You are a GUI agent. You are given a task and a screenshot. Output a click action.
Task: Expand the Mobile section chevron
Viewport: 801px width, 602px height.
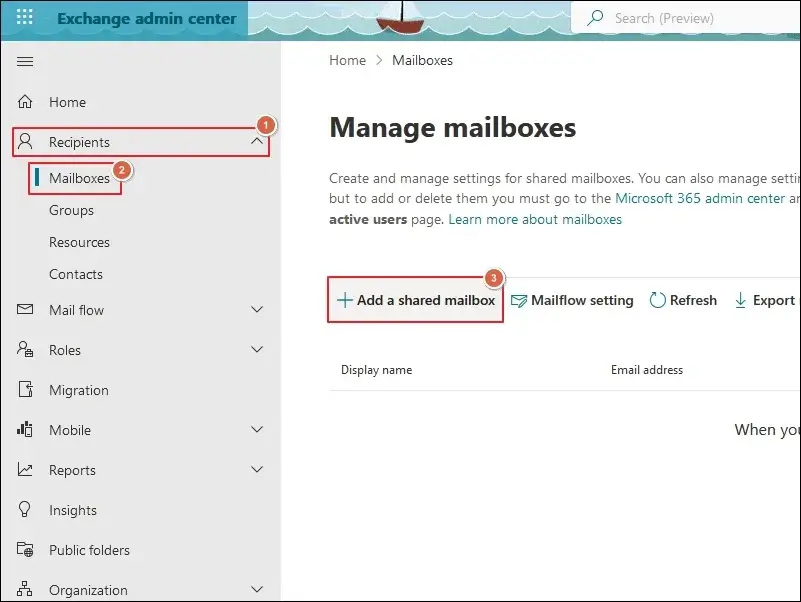point(257,429)
